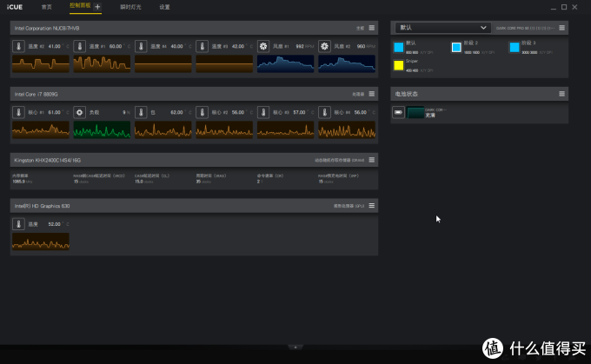Open the GPU 温度 graph
591x364 pixels.
(x=41, y=242)
